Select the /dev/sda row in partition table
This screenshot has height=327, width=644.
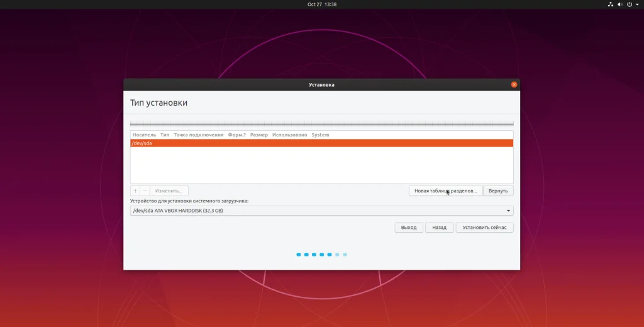321,143
